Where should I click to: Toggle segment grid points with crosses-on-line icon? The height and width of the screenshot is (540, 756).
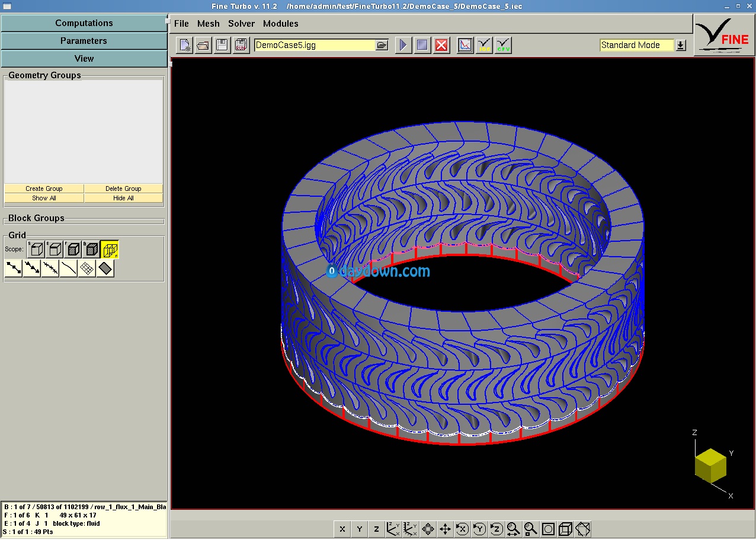pos(50,269)
